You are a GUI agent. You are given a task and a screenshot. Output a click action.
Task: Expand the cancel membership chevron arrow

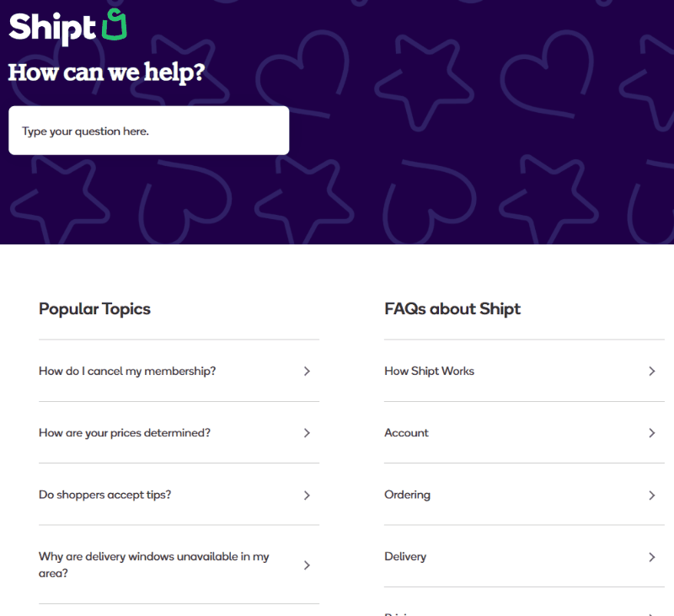[x=308, y=371]
